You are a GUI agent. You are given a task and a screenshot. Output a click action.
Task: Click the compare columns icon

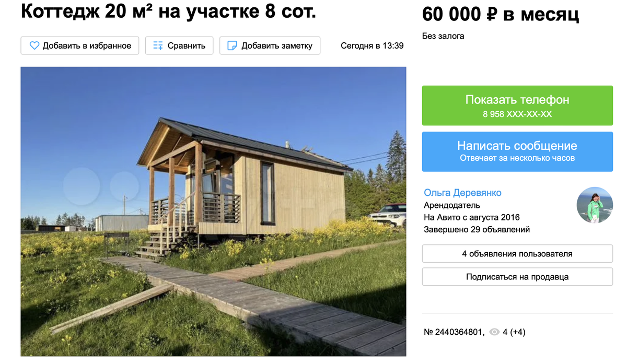pos(158,45)
